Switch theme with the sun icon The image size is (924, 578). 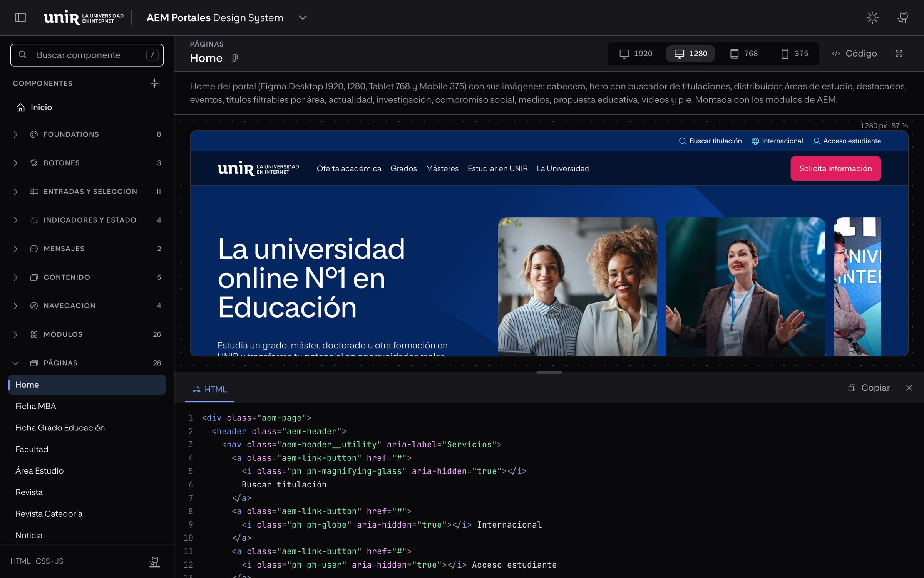pos(872,17)
